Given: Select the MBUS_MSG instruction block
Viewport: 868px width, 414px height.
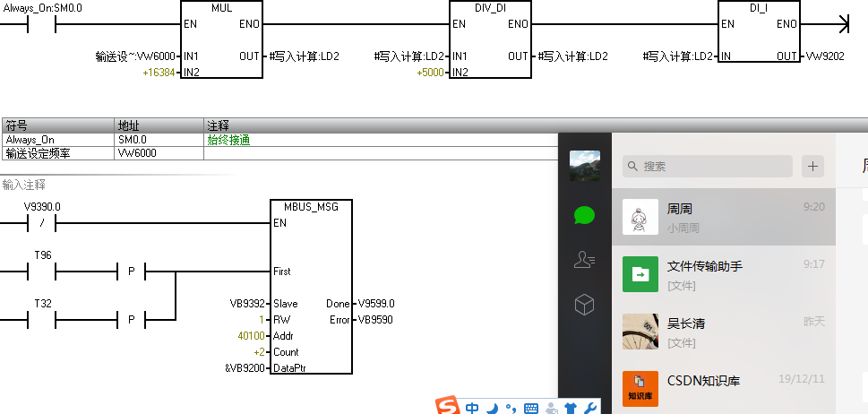Looking at the screenshot, I should 311,287.
